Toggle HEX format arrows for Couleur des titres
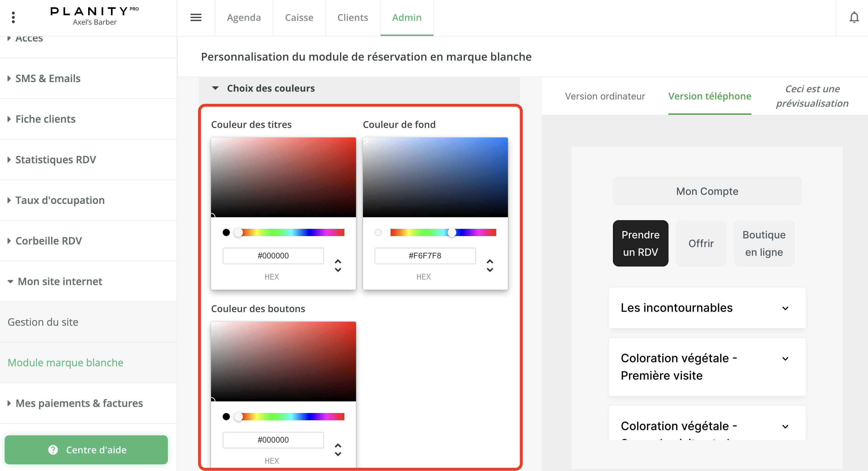Image resolution: width=868 pixels, height=471 pixels. (338, 265)
